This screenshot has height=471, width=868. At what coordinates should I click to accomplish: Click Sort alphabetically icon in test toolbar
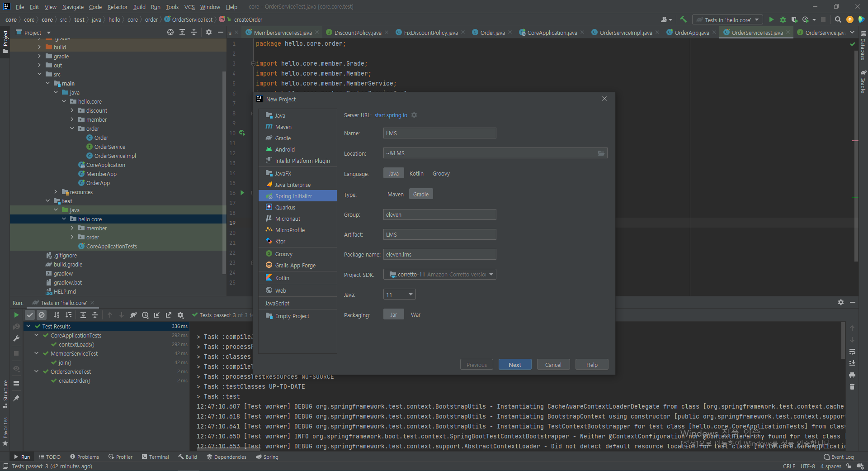[57, 315]
